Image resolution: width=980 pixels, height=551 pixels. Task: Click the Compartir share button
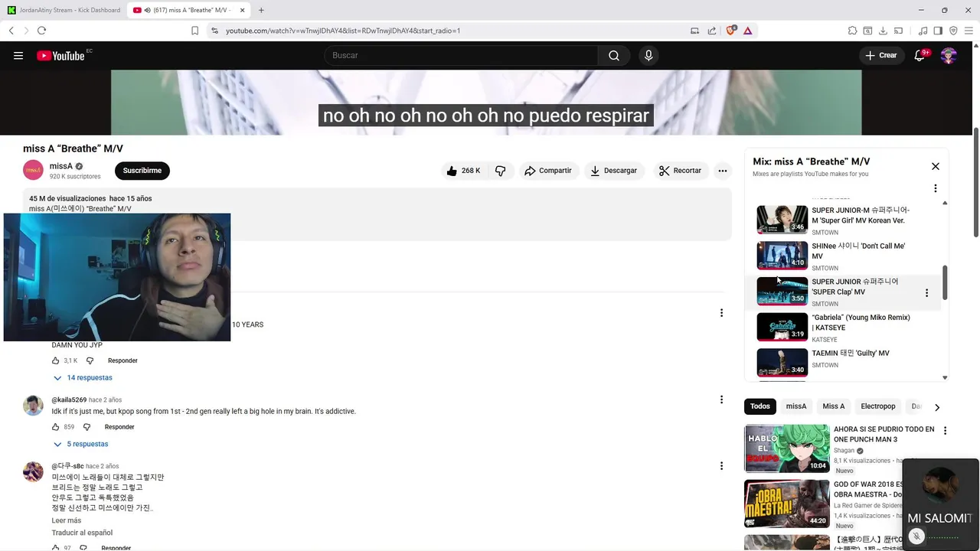(x=548, y=171)
